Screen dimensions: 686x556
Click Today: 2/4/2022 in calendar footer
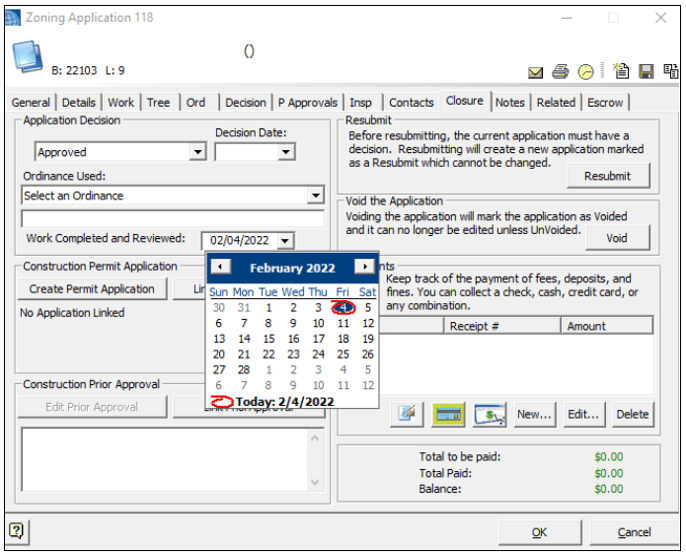285,402
